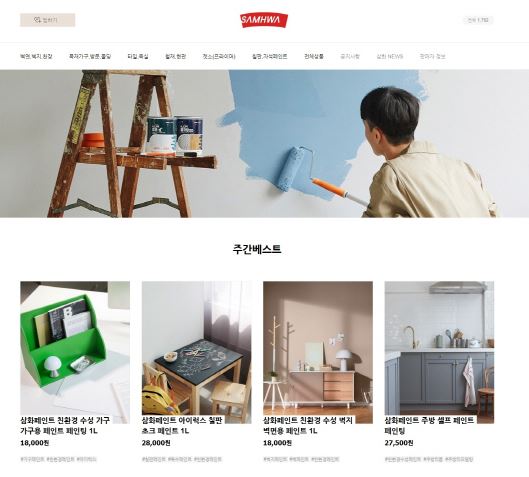Open the green furniture paint product thumbnail
The width and height of the screenshot is (529, 477).
(x=75, y=352)
